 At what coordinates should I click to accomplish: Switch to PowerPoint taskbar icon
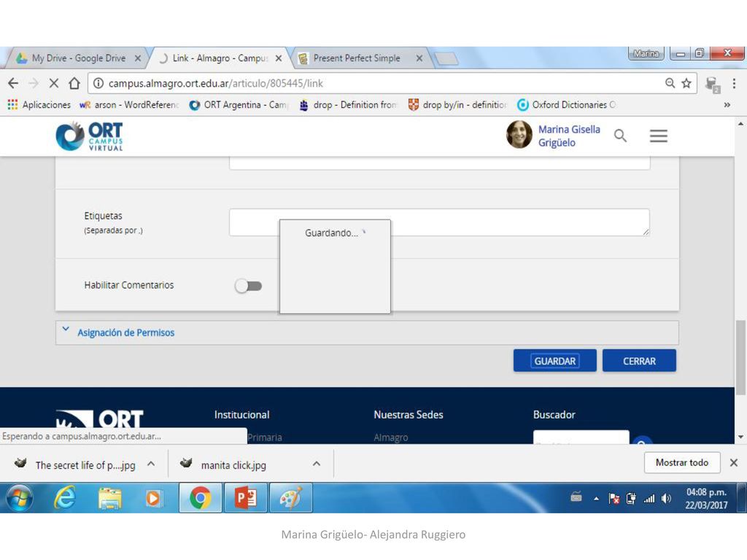[x=245, y=498]
